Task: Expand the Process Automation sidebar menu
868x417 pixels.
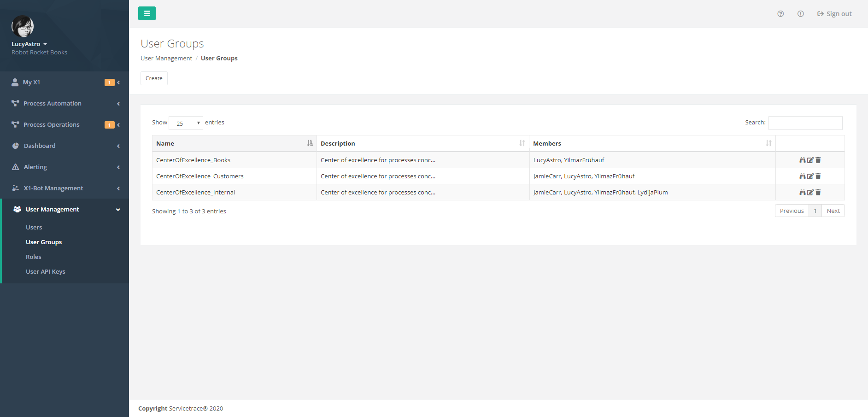Action: click(x=65, y=104)
